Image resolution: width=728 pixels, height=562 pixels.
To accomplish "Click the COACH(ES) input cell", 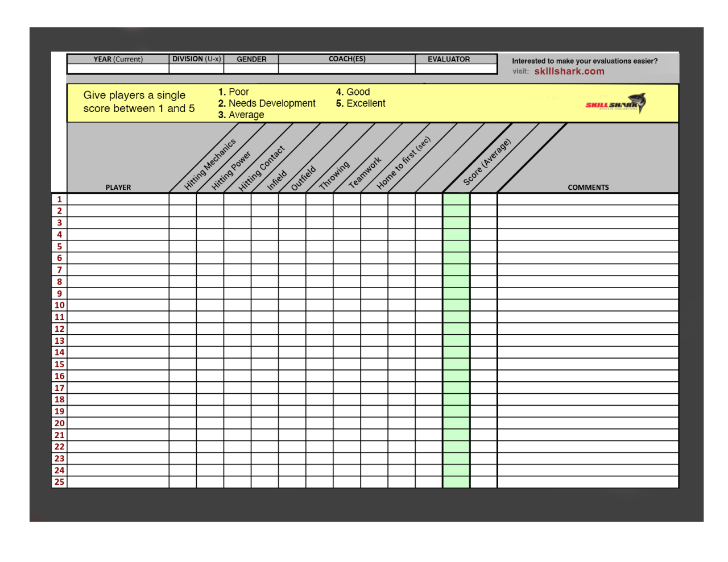I will 347,69.
